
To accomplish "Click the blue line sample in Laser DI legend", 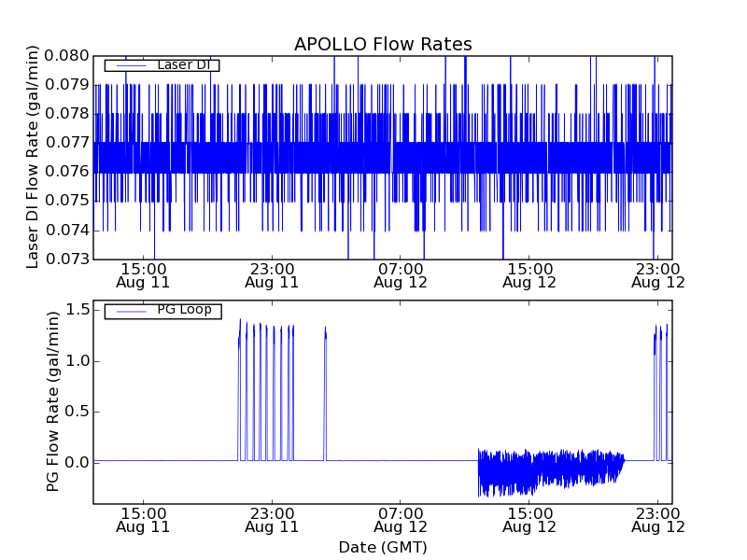I will pos(130,65).
